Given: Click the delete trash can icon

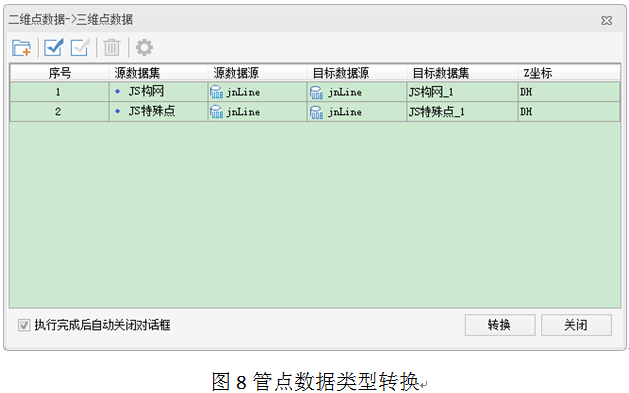Looking at the screenshot, I should click(x=112, y=47).
